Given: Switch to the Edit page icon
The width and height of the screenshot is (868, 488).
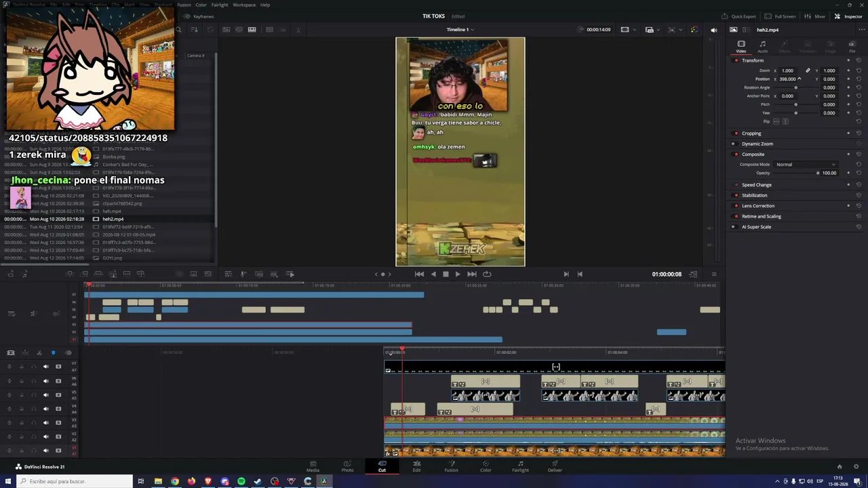Looking at the screenshot, I should point(416,464).
